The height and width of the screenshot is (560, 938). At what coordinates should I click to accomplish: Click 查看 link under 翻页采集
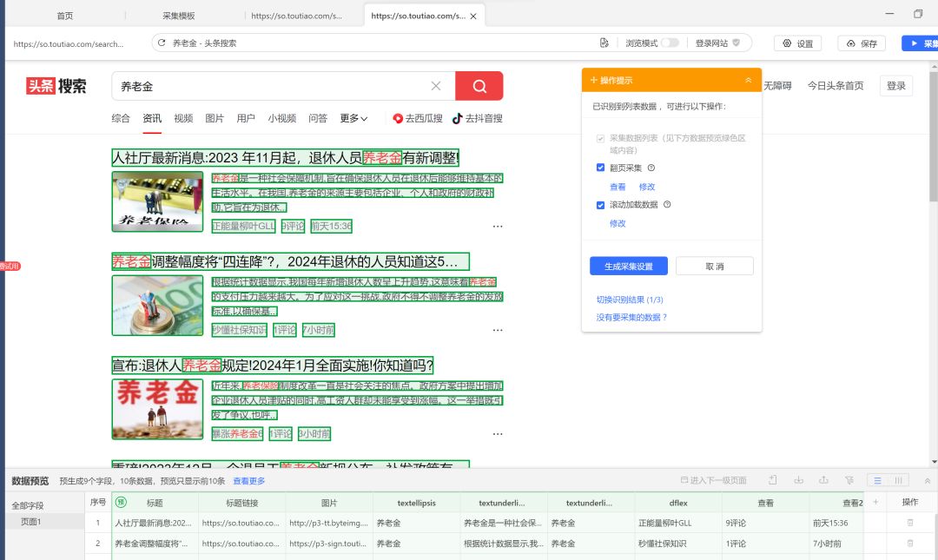(618, 187)
